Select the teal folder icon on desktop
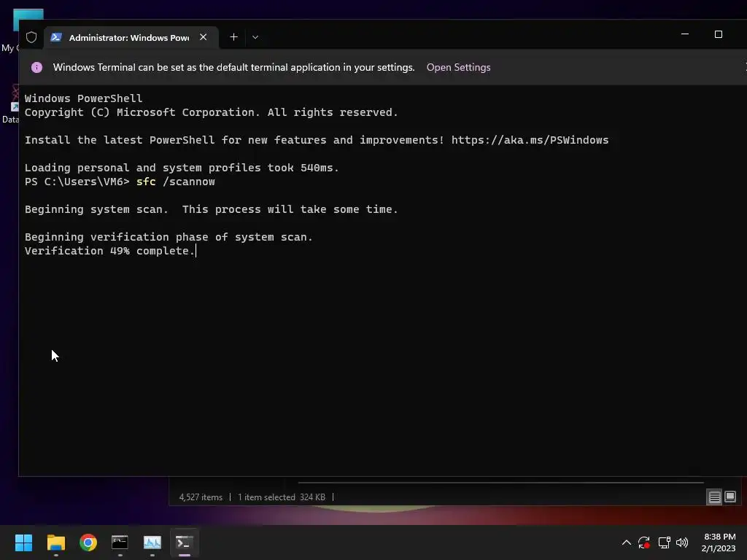The height and width of the screenshot is (560, 747). [28, 15]
